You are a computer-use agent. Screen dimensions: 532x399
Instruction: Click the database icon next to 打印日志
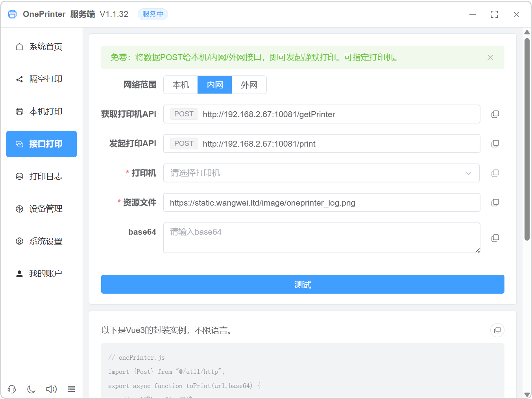tap(19, 177)
